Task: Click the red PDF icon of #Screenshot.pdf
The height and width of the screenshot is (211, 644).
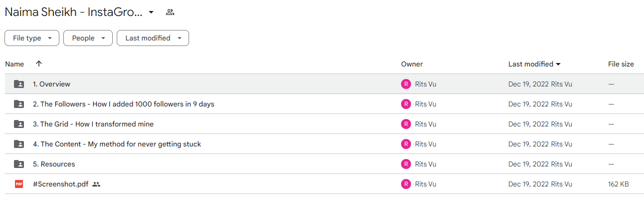Action: [19, 184]
